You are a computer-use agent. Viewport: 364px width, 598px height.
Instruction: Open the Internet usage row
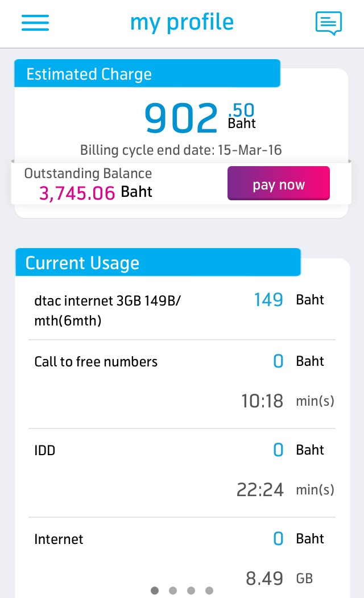(182, 558)
